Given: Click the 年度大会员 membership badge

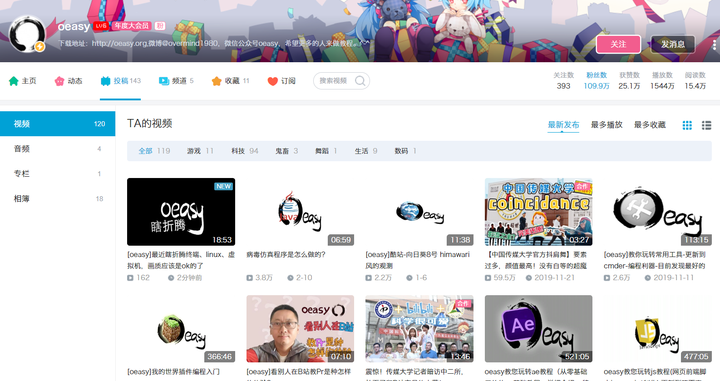Looking at the screenshot, I should pos(132,26).
